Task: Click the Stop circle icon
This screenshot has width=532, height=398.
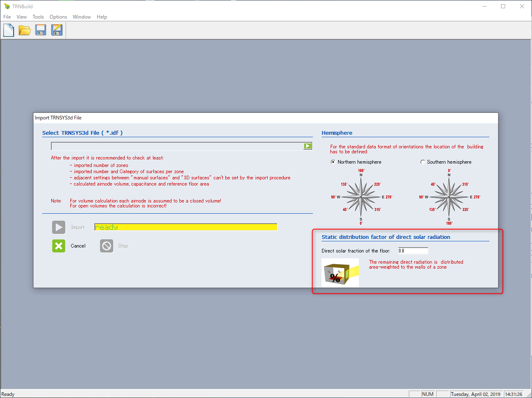Action: (x=107, y=246)
